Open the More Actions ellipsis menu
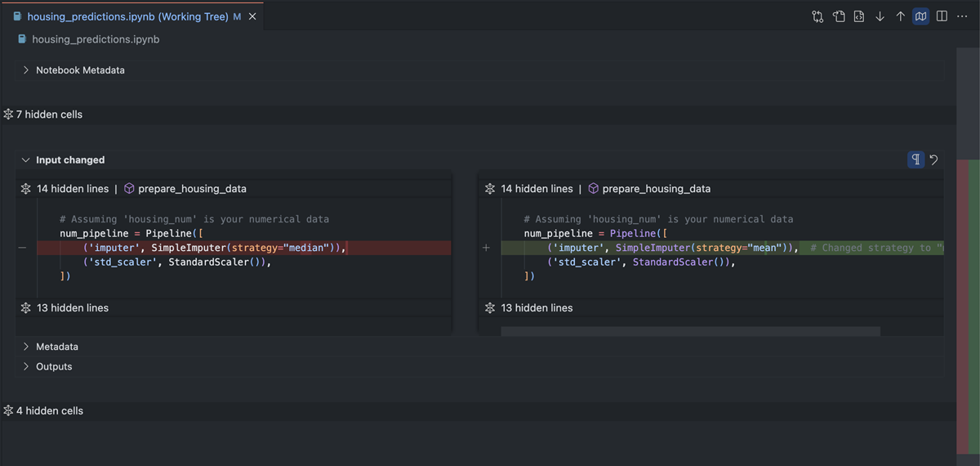Viewport: 980px width, 466px height. (x=963, y=16)
